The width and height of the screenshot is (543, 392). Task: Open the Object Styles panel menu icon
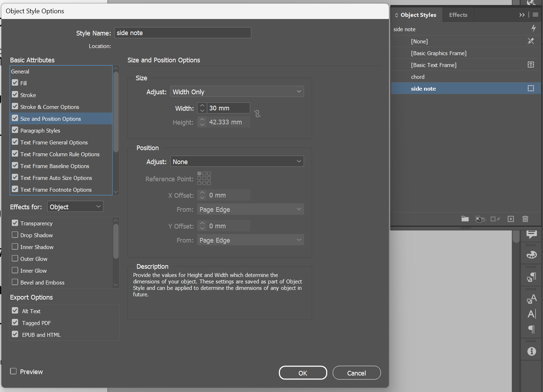click(x=535, y=15)
